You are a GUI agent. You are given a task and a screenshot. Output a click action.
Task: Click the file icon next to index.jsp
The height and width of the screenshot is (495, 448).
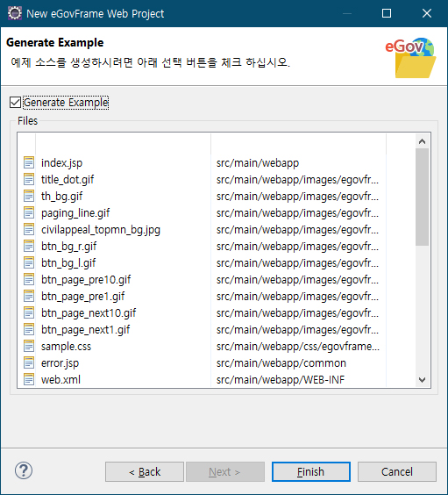(29, 163)
